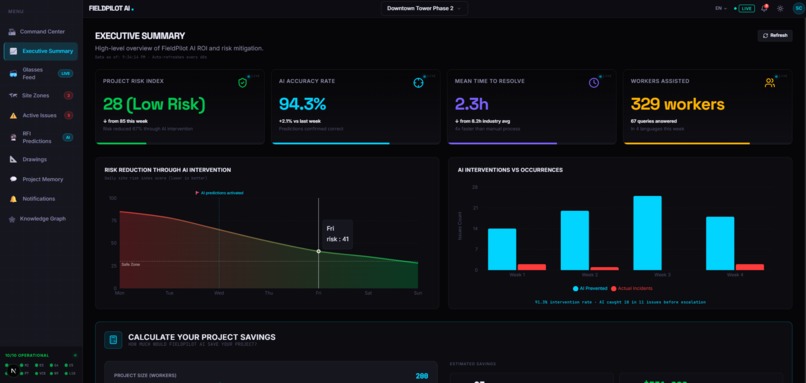Open Active Issues from the sidebar
The height and width of the screenshot is (383, 806).
[x=41, y=116]
